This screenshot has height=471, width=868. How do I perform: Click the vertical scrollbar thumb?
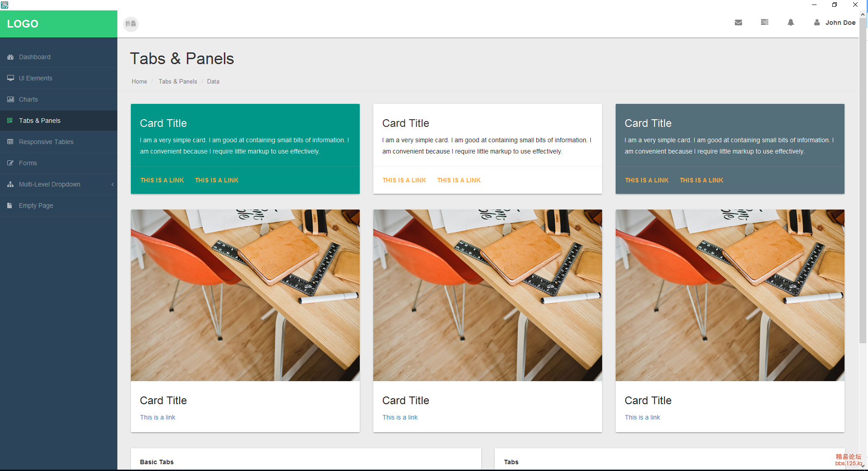click(x=863, y=181)
